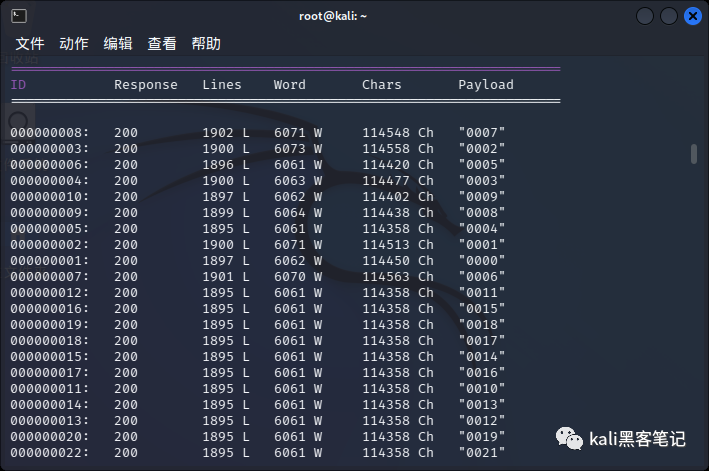Click row ID 000000006:
Image resolution: width=709 pixels, height=471 pixels.
[50, 165]
